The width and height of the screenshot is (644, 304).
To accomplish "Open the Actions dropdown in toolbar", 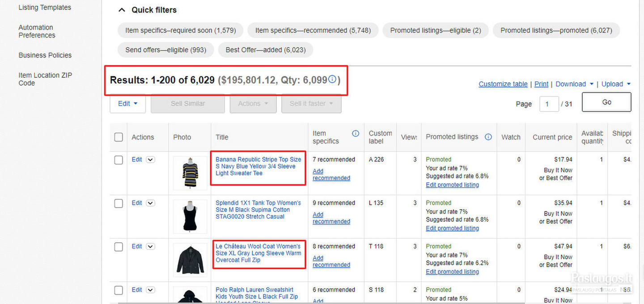I will point(253,104).
